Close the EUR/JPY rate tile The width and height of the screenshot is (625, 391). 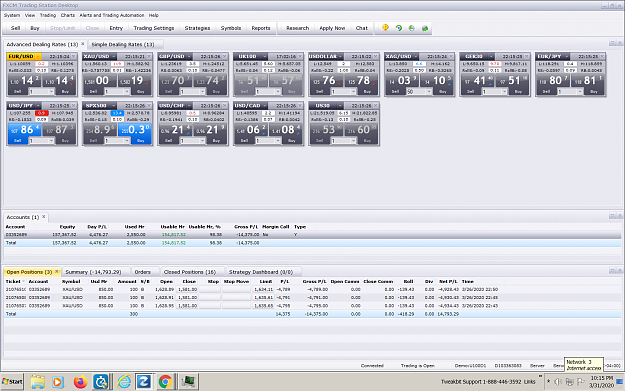point(602,56)
